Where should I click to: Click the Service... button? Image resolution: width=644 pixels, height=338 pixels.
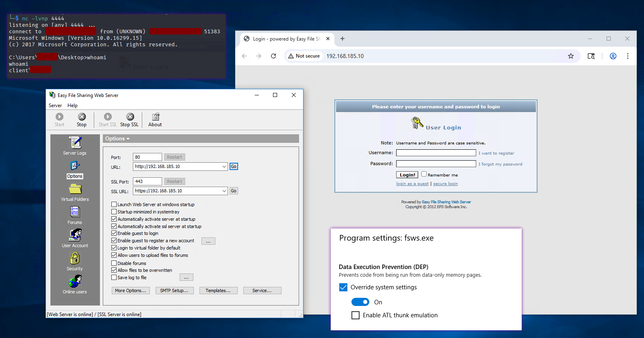tap(262, 291)
